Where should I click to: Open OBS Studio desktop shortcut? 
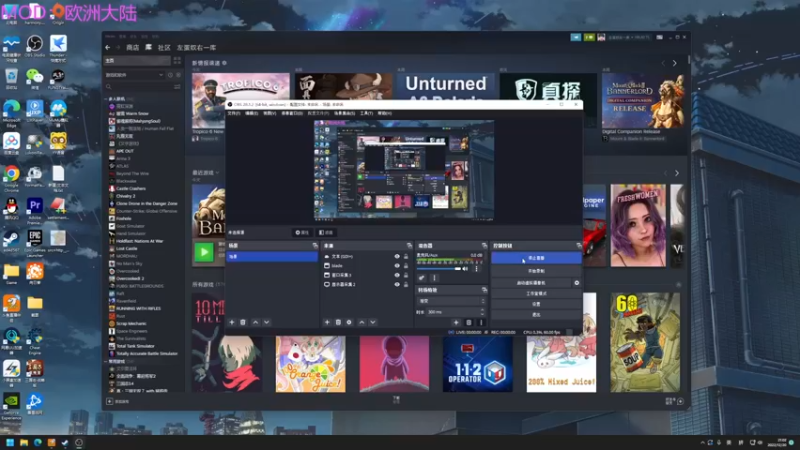[35, 45]
